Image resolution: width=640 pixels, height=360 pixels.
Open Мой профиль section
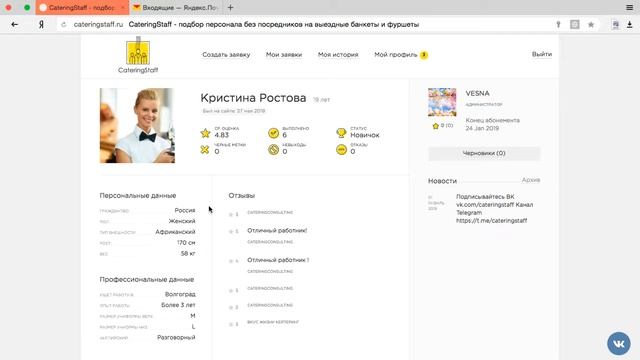(396, 55)
